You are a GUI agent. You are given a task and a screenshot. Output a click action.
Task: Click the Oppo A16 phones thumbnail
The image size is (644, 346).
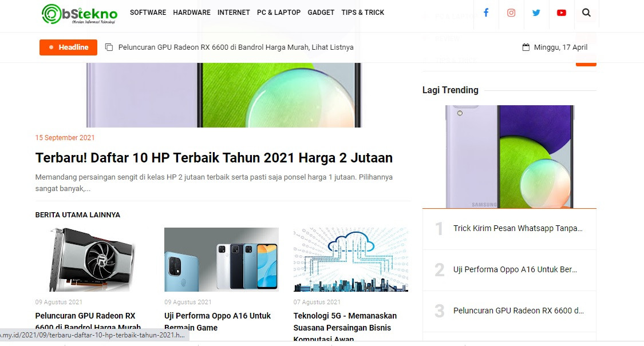point(222,260)
